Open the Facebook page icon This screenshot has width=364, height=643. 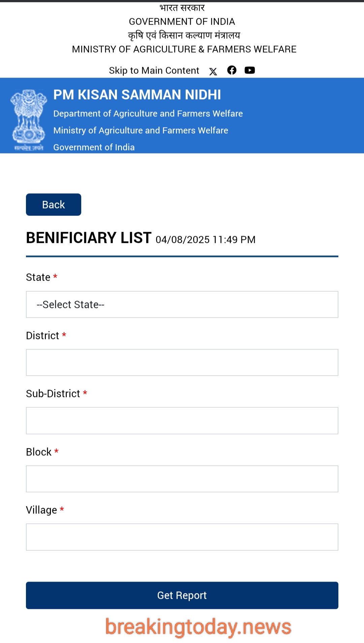[232, 70]
